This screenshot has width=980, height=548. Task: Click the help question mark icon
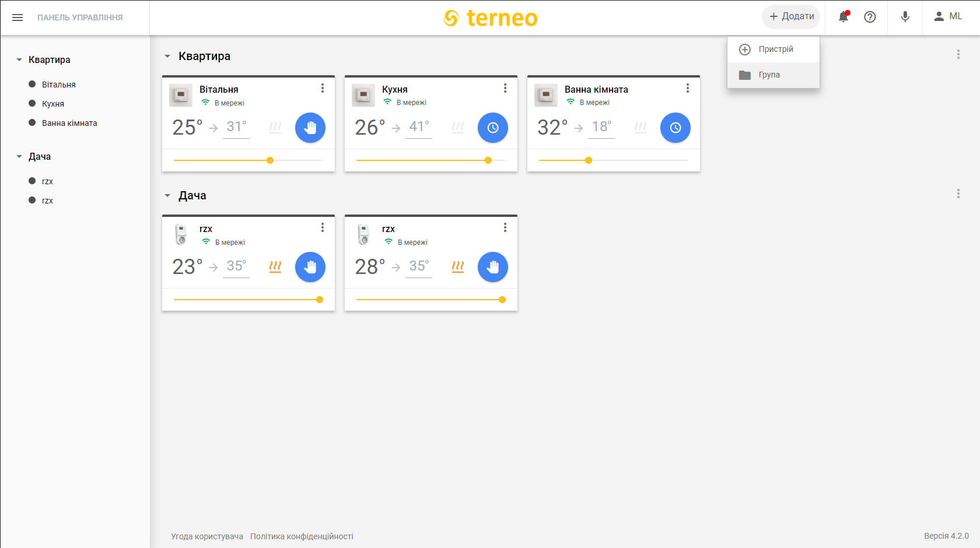[870, 17]
